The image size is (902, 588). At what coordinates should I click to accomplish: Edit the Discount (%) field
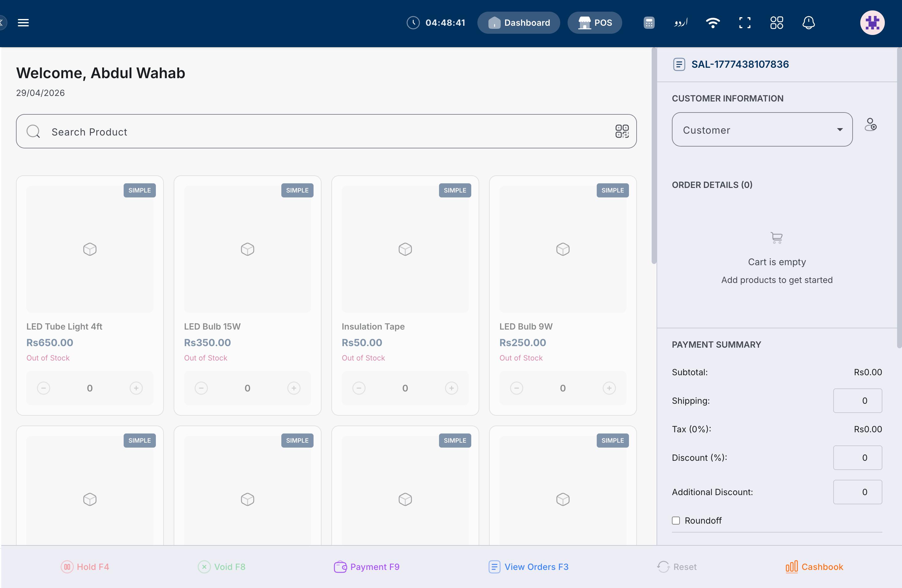coord(857,458)
